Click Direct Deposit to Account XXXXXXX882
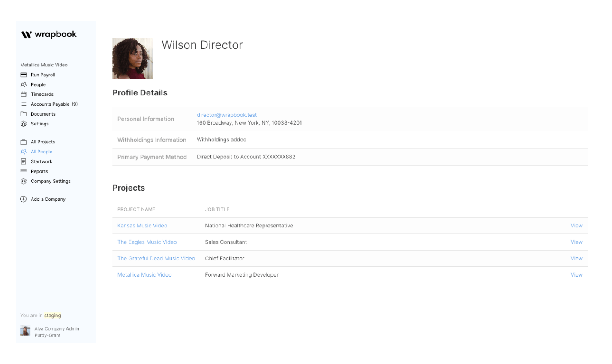 click(x=246, y=157)
